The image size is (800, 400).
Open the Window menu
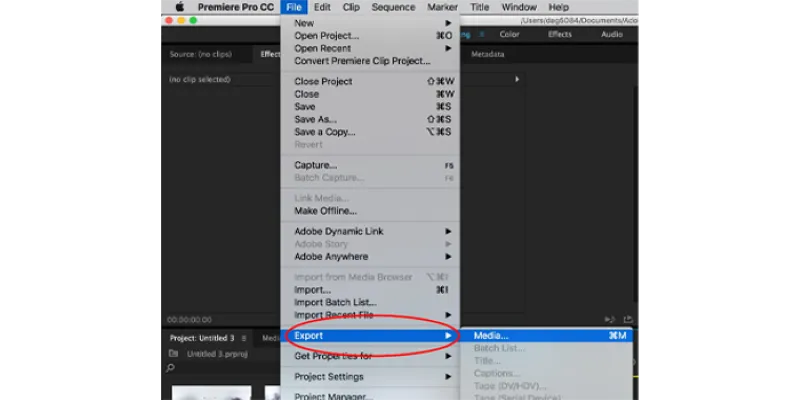click(x=519, y=7)
